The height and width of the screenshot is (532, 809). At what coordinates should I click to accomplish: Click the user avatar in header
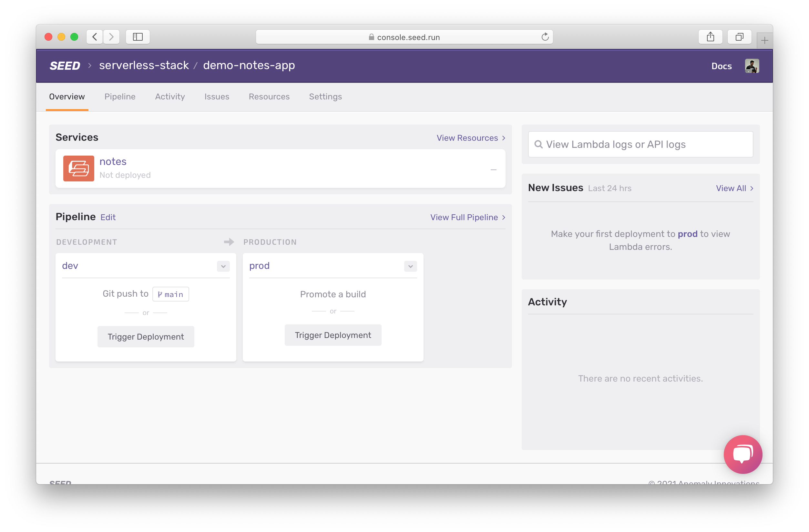pyautogui.click(x=752, y=66)
